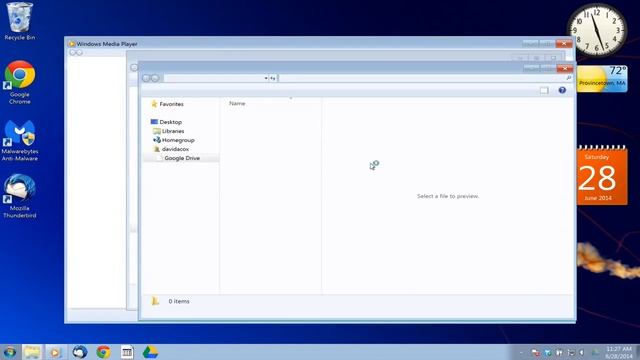Click the refresh button beside the address bar
Image resolution: width=640 pixels, height=360 pixels.
tap(273, 78)
